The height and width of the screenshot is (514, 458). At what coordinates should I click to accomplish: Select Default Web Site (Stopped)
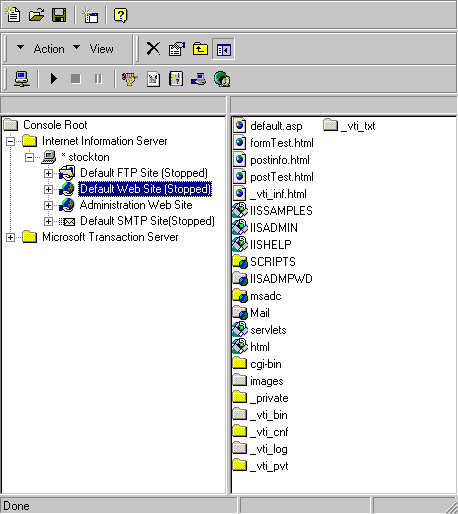145,189
